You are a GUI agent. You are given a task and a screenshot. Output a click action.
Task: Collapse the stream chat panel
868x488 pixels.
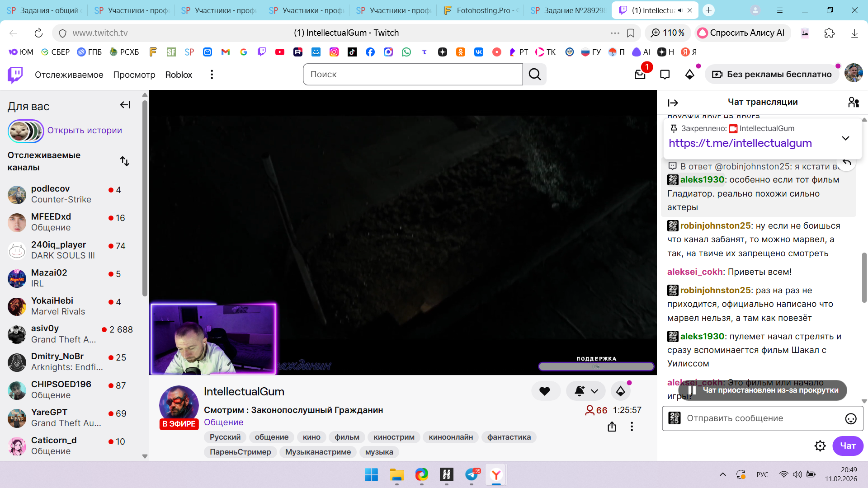coord(673,103)
